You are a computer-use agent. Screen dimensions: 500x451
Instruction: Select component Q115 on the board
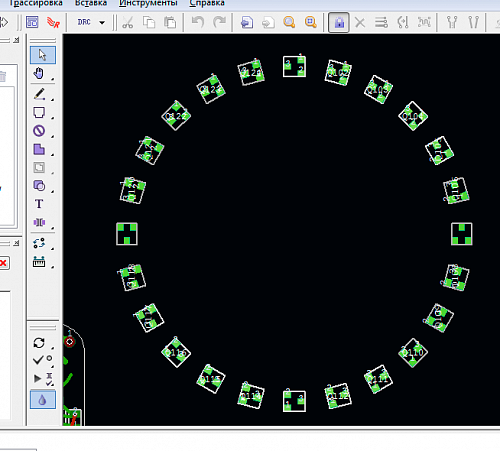pyautogui.click(x=211, y=379)
